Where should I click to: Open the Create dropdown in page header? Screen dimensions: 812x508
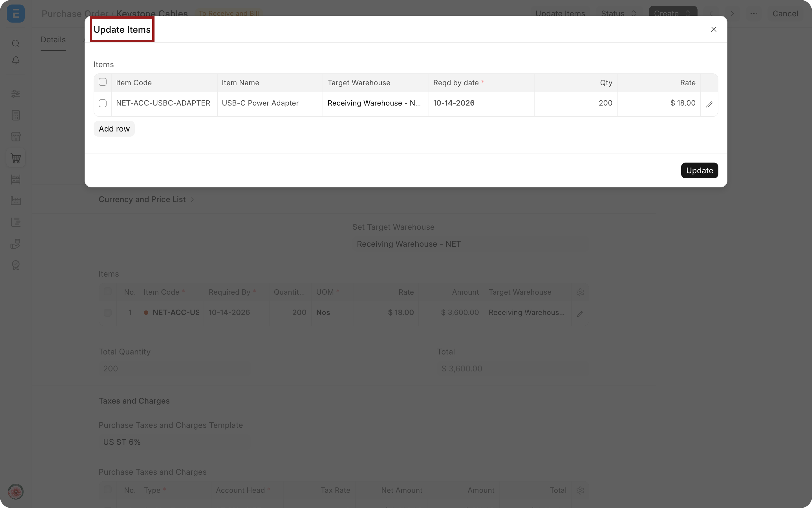(673, 14)
